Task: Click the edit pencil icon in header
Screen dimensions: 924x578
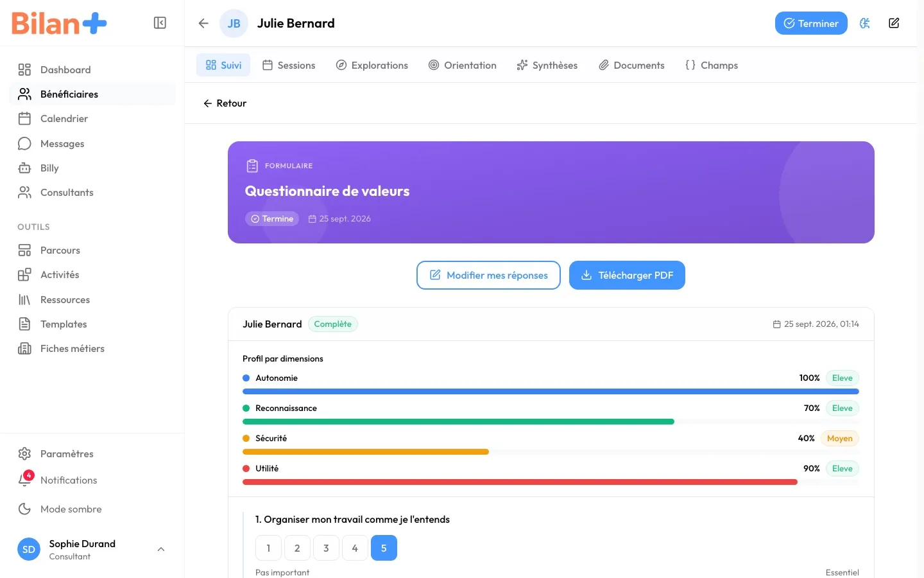Action: [894, 23]
